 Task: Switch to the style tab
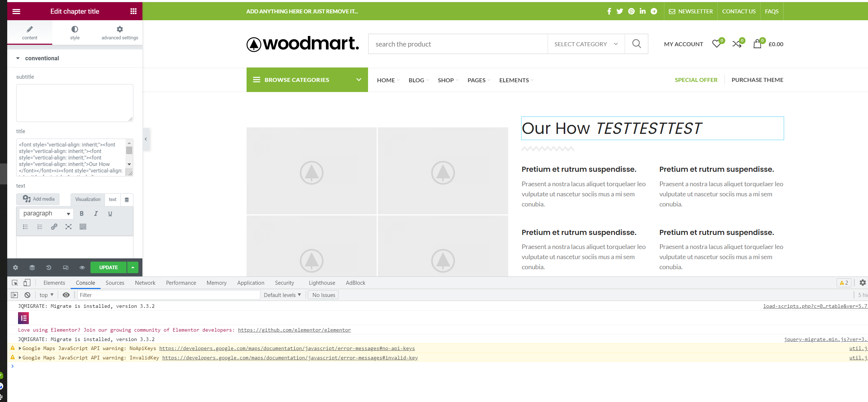75,32
